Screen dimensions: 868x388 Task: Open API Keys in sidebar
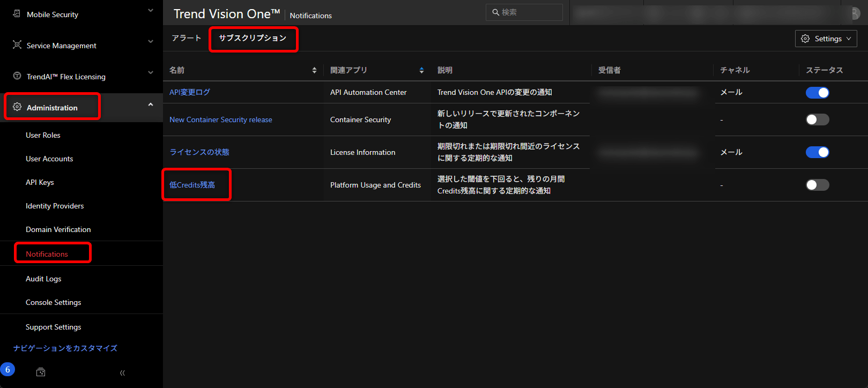[40, 182]
